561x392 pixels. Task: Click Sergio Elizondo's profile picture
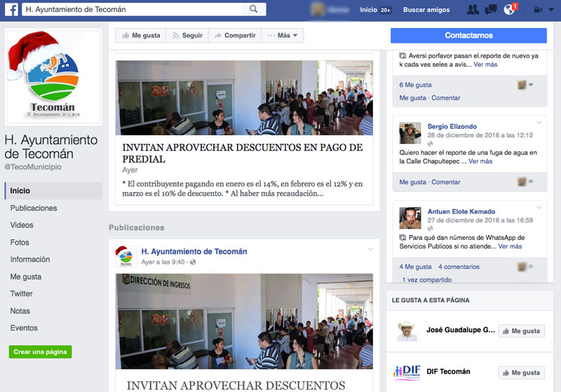410,133
